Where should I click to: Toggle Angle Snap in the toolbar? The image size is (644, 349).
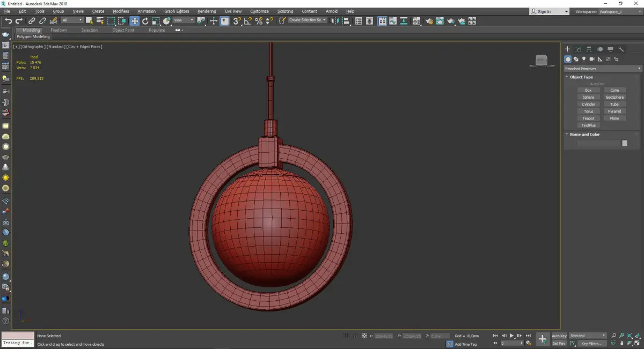pyautogui.click(x=247, y=21)
